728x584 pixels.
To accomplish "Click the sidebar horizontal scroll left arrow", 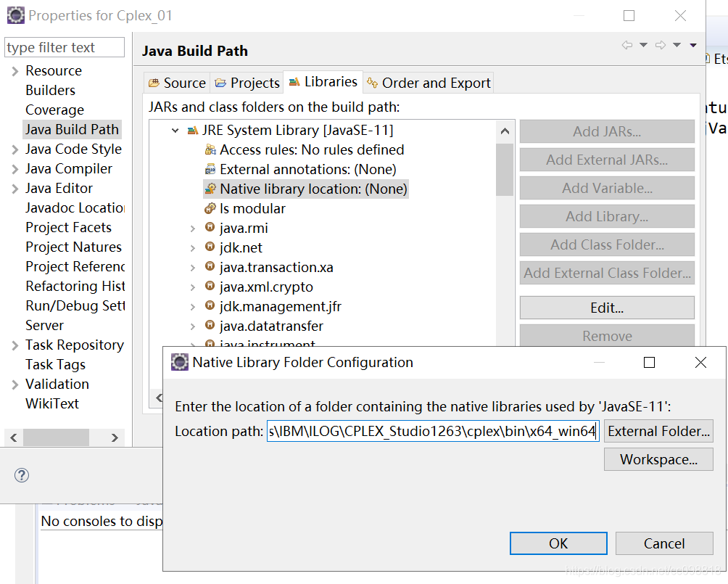I will click(x=14, y=437).
